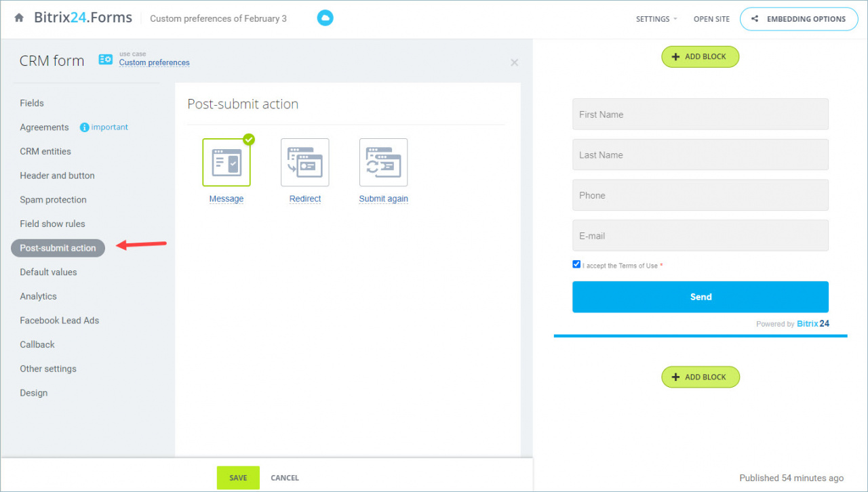
Task: Click the First Name input field
Action: [701, 115]
